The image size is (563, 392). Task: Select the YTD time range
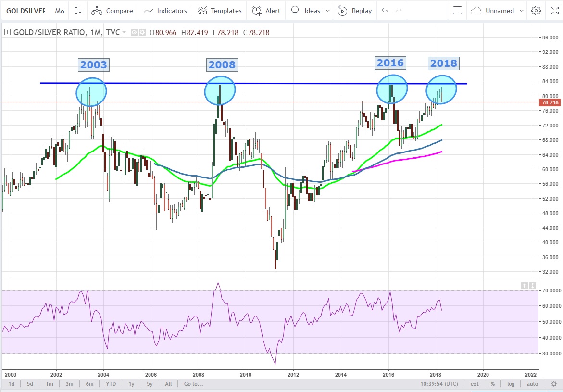(111, 384)
